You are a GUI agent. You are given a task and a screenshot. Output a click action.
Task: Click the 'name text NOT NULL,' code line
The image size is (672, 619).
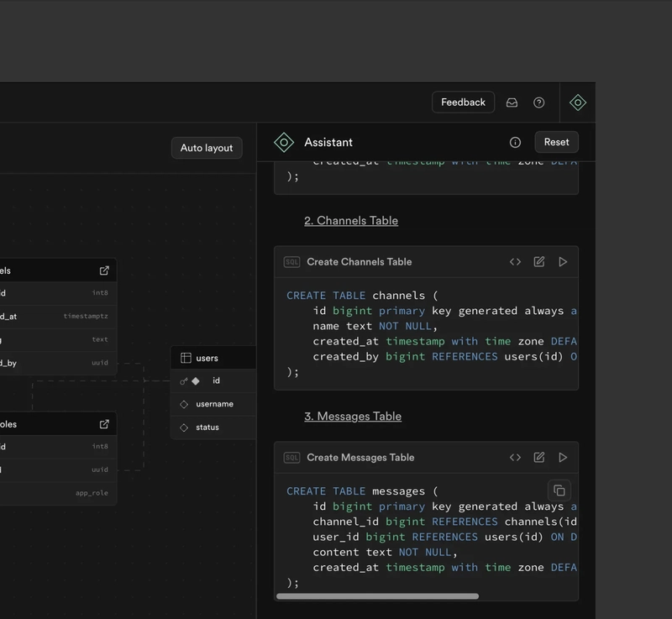pos(375,326)
